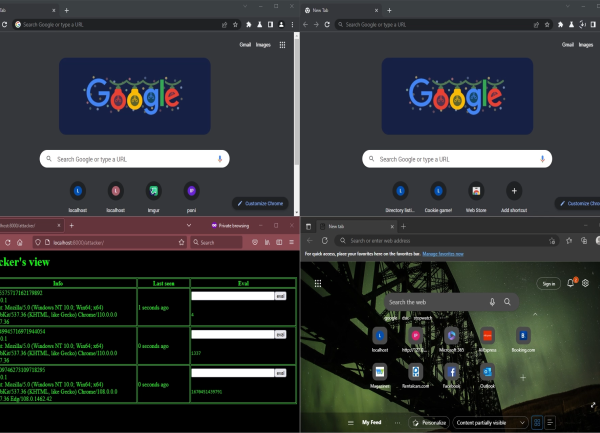Open extensions puzzle icon in top-right Chrome

click(560, 24)
